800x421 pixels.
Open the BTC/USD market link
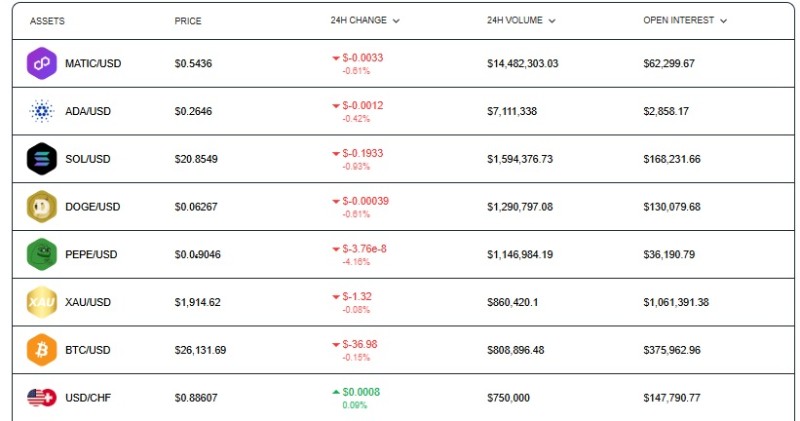tap(87, 350)
